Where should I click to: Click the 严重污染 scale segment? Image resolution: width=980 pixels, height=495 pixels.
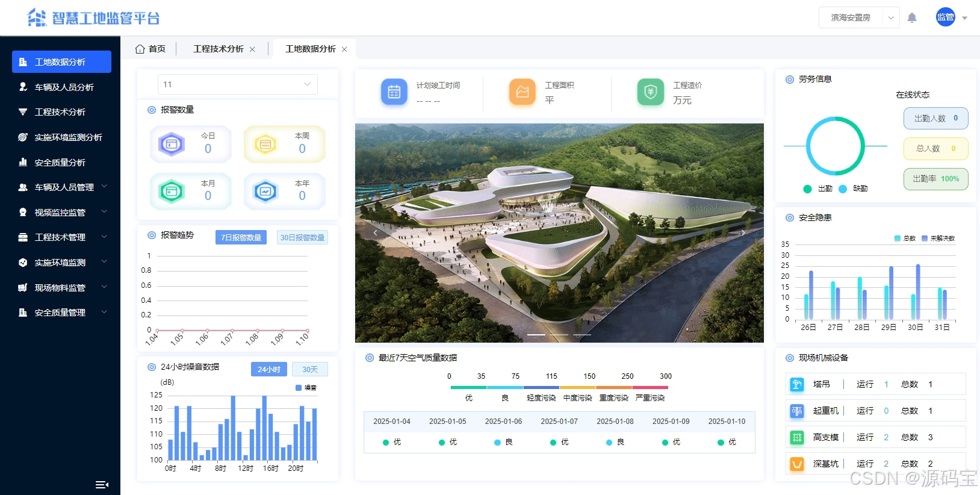coord(650,387)
